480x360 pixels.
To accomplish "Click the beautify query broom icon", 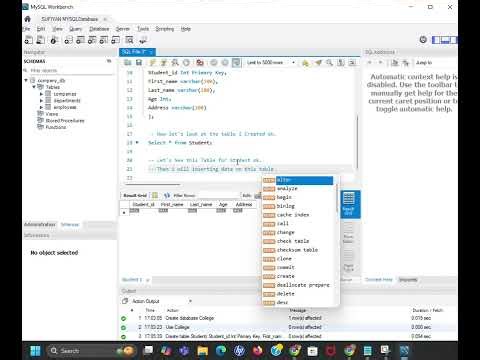I will point(318,63).
